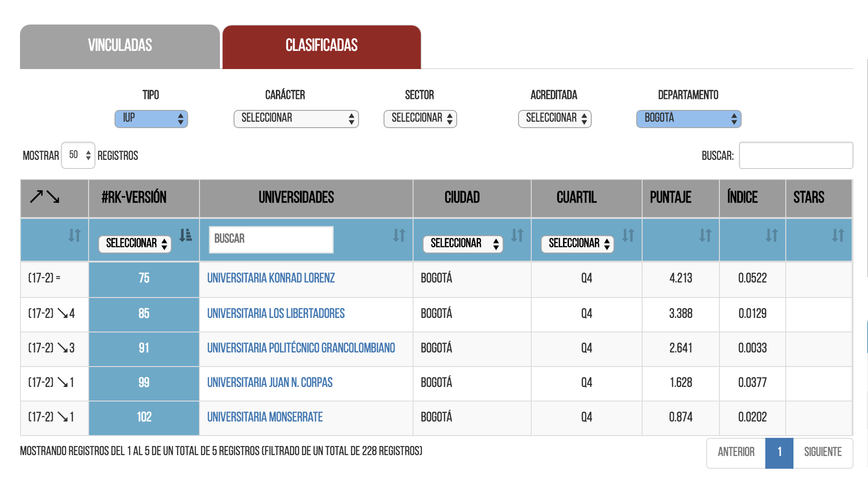Sort the Universidades column
This screenshot has height=486, width=868.
pos(399,235)
